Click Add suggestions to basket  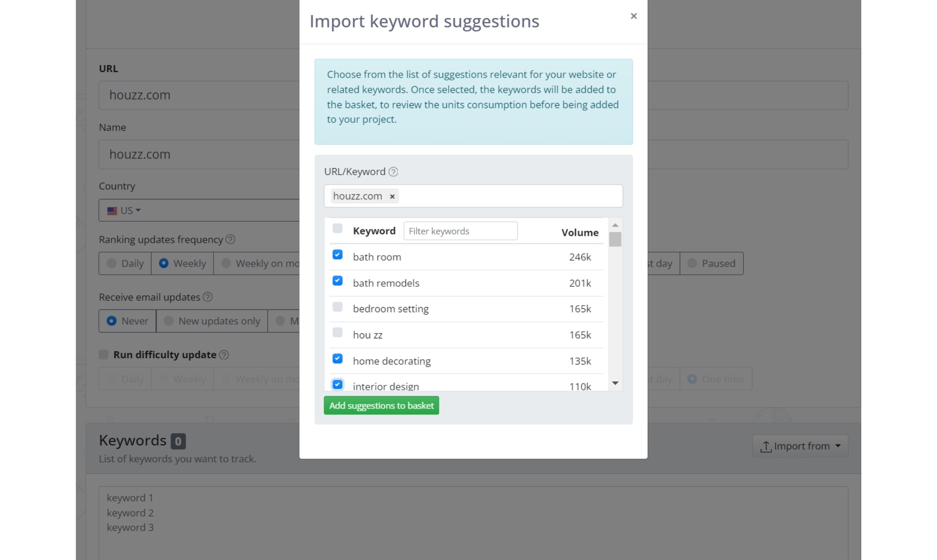tap(381, 405)
